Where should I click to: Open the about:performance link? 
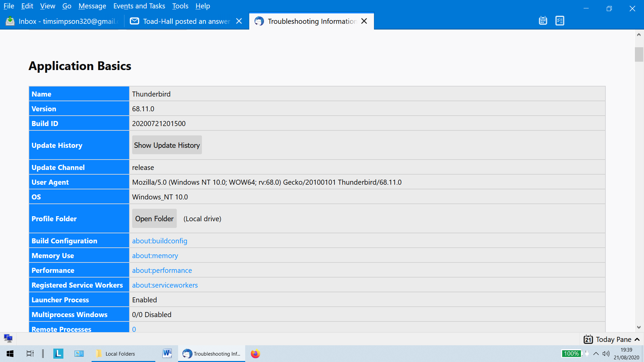(x=162, y=270)
